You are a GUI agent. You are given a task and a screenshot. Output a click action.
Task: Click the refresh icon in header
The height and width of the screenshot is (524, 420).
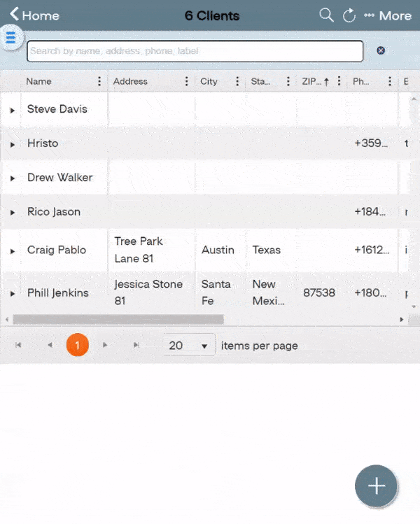coord(349,15)
